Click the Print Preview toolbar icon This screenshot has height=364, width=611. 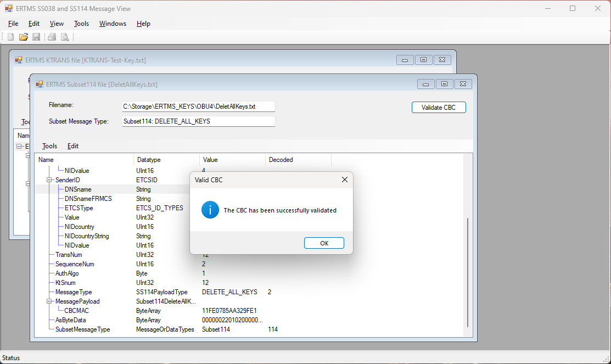pyautogui.click(x=65, y=37)
